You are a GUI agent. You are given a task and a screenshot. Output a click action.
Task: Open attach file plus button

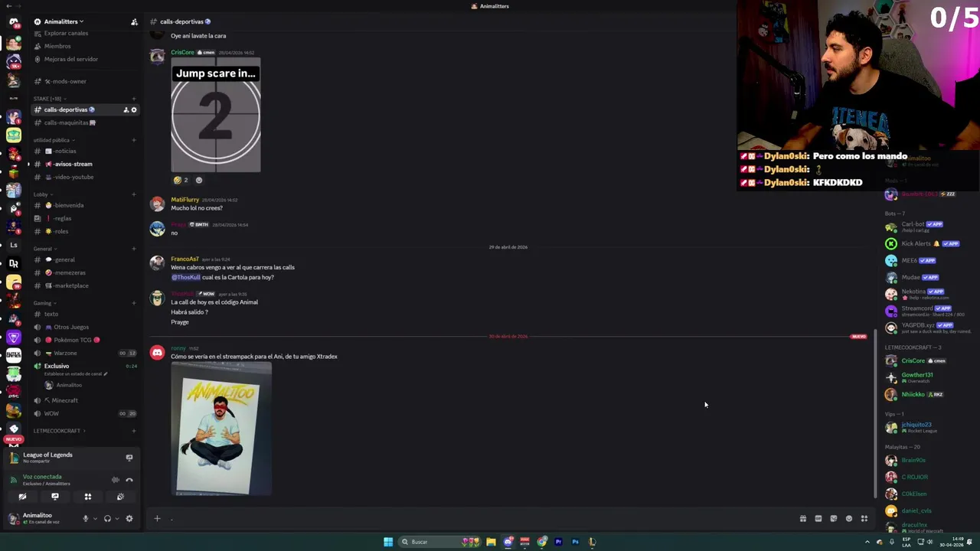[x=157, y=519]
